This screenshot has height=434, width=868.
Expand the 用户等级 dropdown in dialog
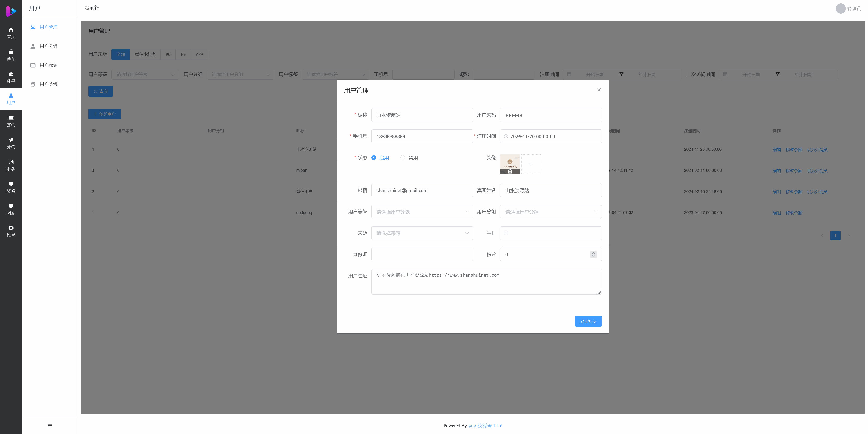point(422,212)
